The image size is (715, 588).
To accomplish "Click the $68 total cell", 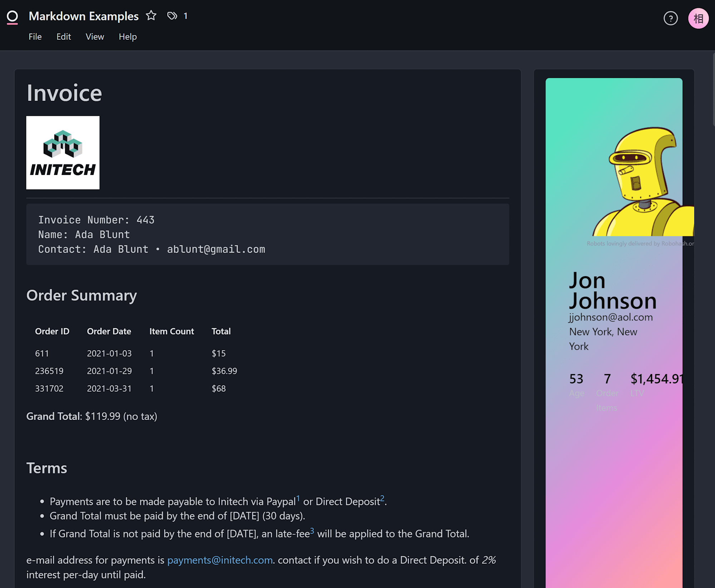I will (218, 388).
